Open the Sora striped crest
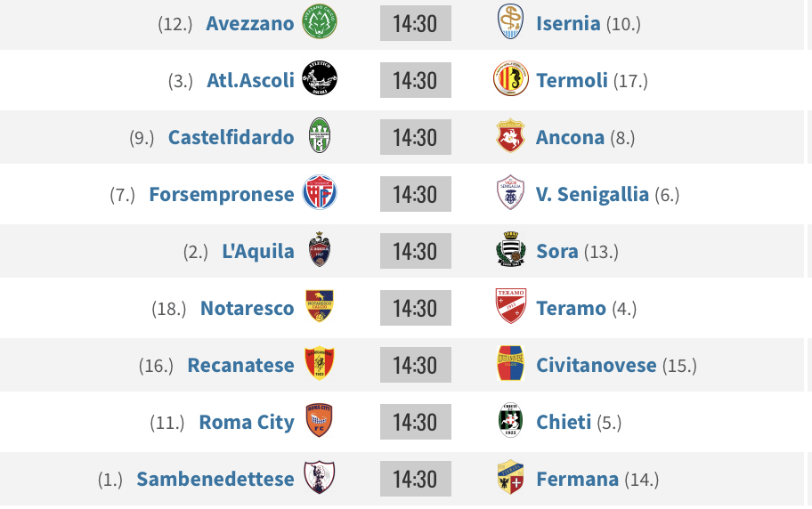812x509 pixels. click(510, 249)
